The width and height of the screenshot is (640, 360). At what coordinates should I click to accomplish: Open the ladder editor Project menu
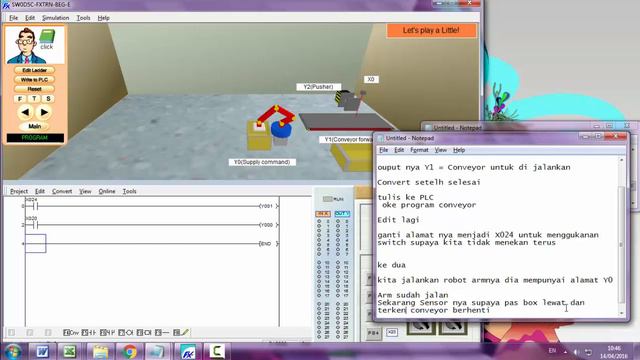(19, 191)
